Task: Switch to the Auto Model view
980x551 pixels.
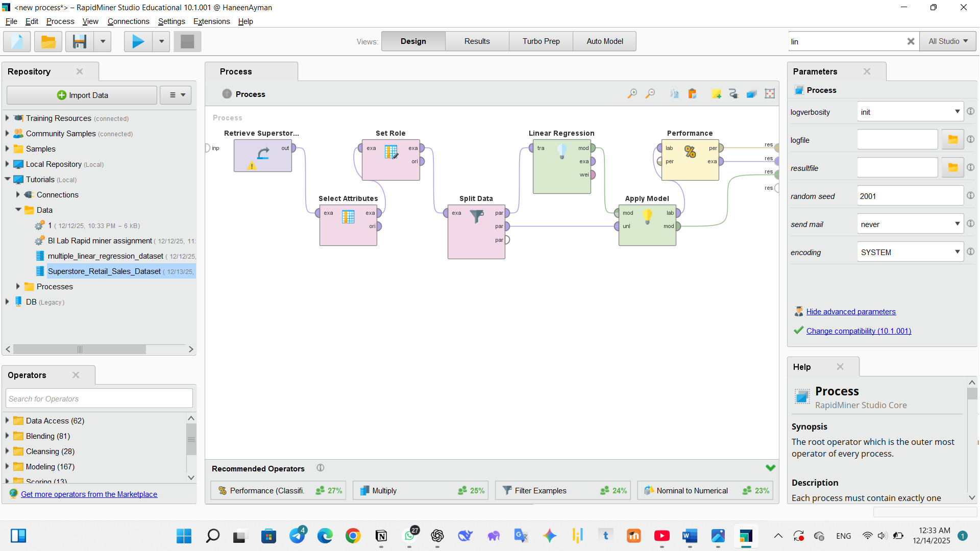Action: pyautogui.click(x=605, y=41)
